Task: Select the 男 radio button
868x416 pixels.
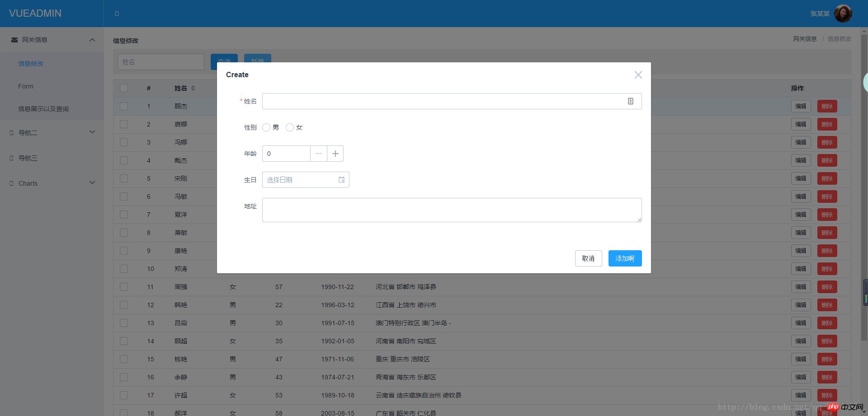Action: tap(266, 127)
